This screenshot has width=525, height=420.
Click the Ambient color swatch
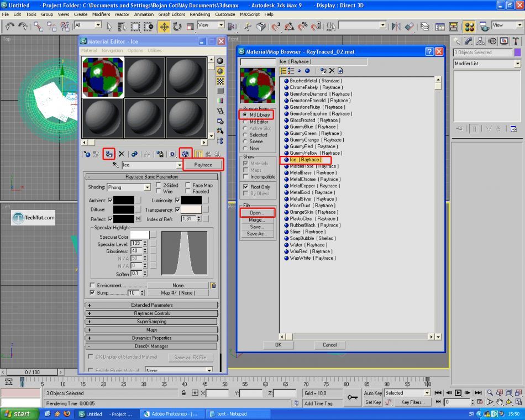click(124, 200)
